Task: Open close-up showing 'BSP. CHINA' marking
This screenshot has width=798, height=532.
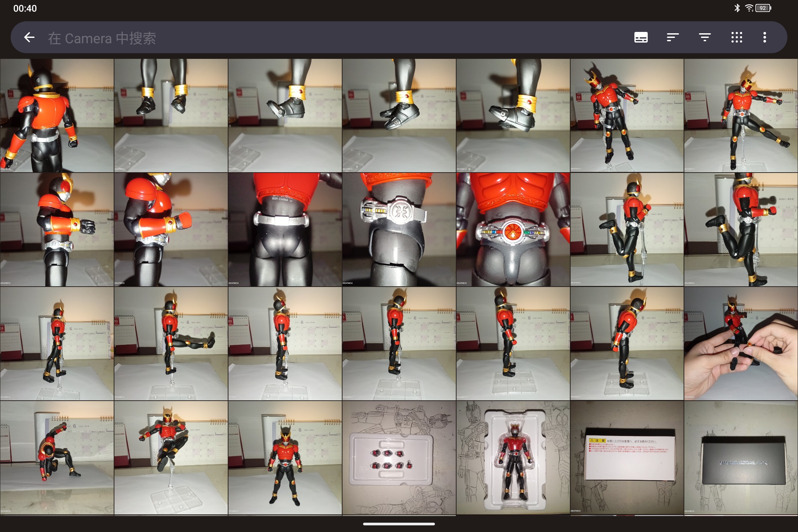Action: click(285, 230)
